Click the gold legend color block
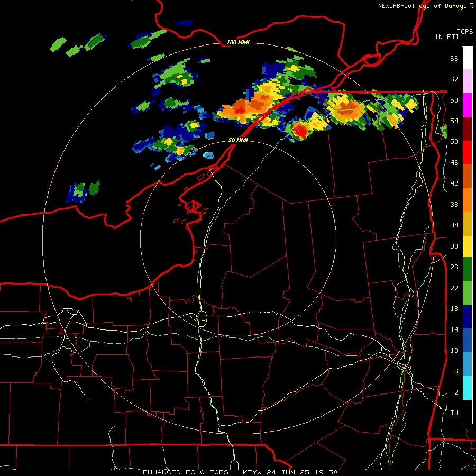The width and height of the screenshot is (476, 476). pos(467,224)
